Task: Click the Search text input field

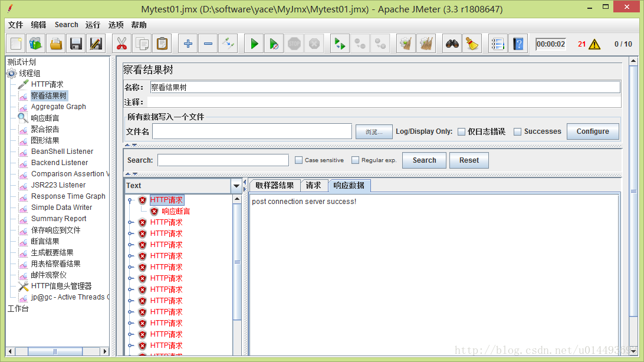Action: pos(223,160)
